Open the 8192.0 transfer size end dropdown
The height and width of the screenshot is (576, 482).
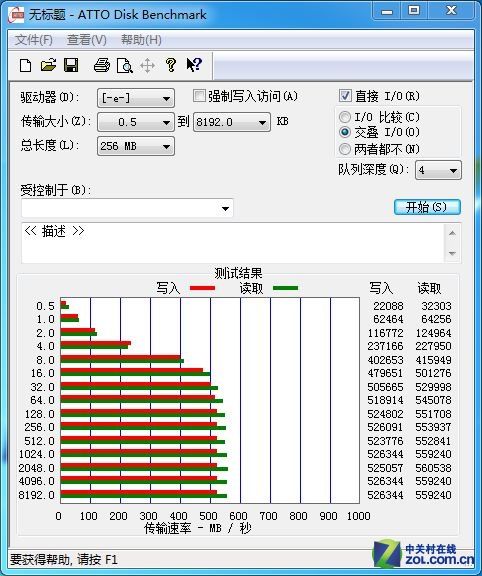(x=232, y=122)
